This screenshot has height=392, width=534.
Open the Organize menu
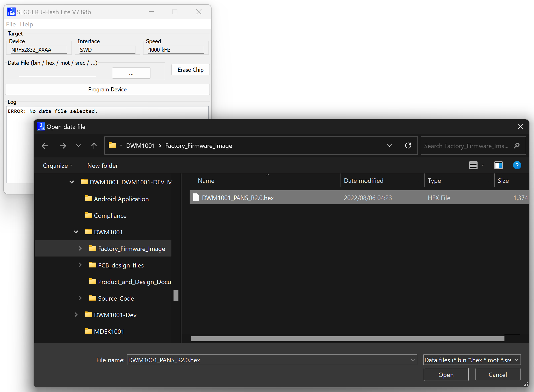(x=57, y=166)
